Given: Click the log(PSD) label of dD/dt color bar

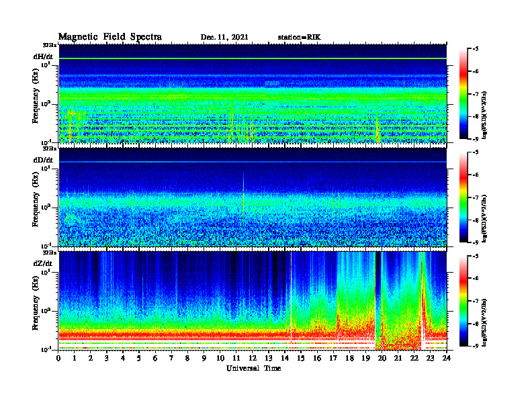Looking at the screenshot, I should (484, 218).
